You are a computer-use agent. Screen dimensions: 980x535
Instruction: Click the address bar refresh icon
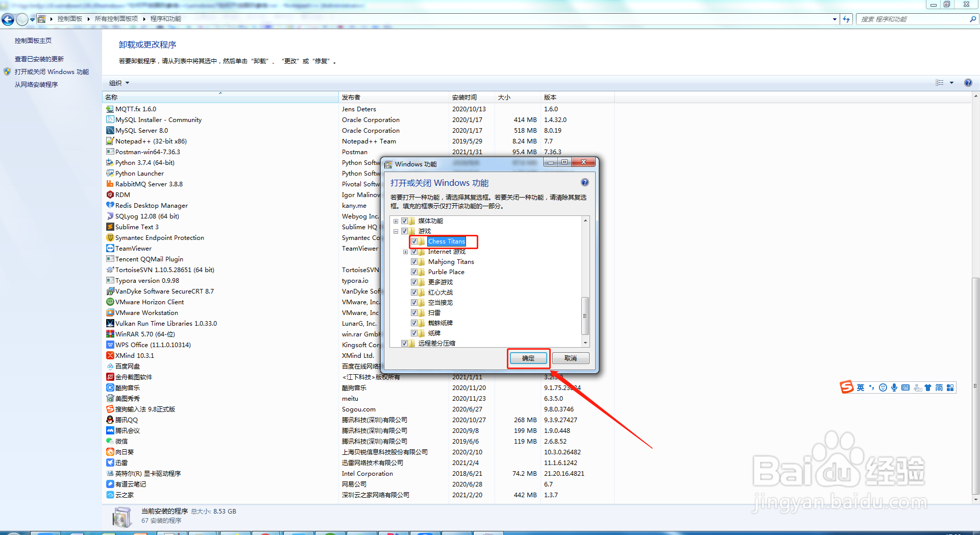[x=847, y=19]
